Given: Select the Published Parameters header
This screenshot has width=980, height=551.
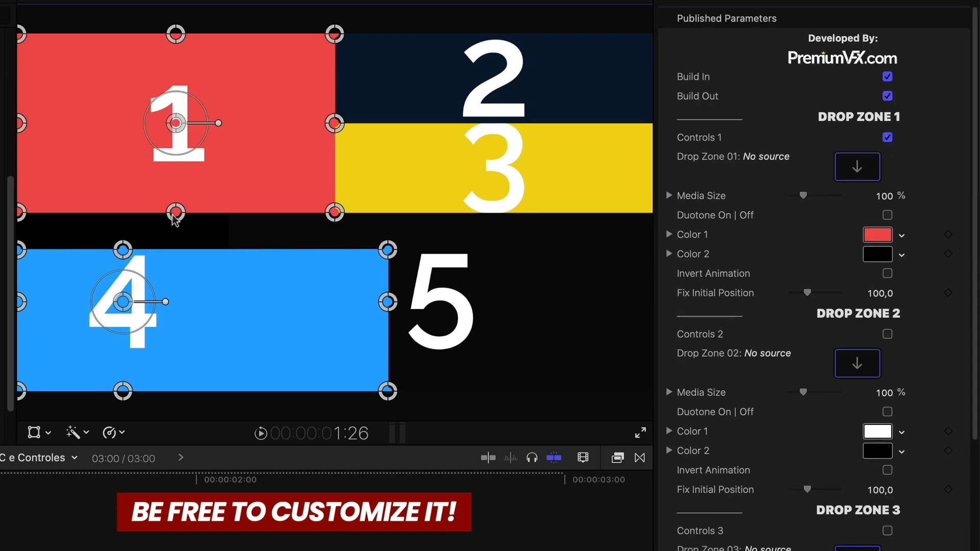Looking at the screenshot, I should 727,18.
